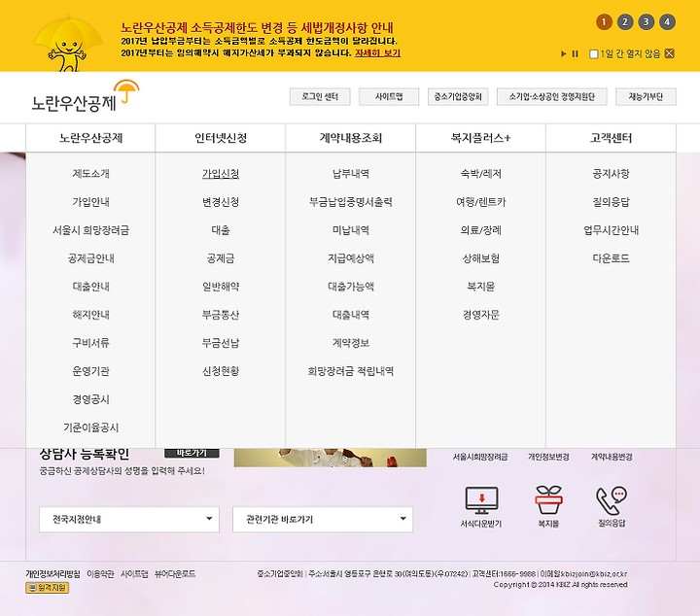Go to banner slide 4
Image resolution: width=700 pixels, height=616 pixels.
click(667, 21)
